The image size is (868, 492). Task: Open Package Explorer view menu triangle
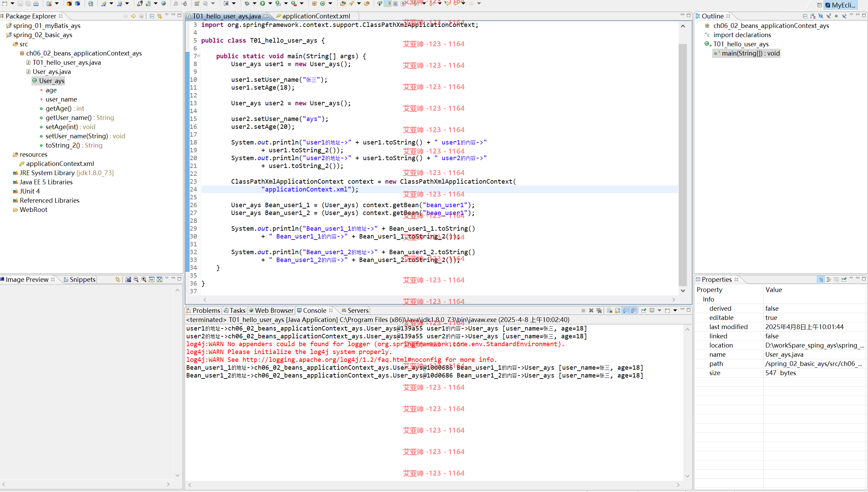[x=167, y=15]
